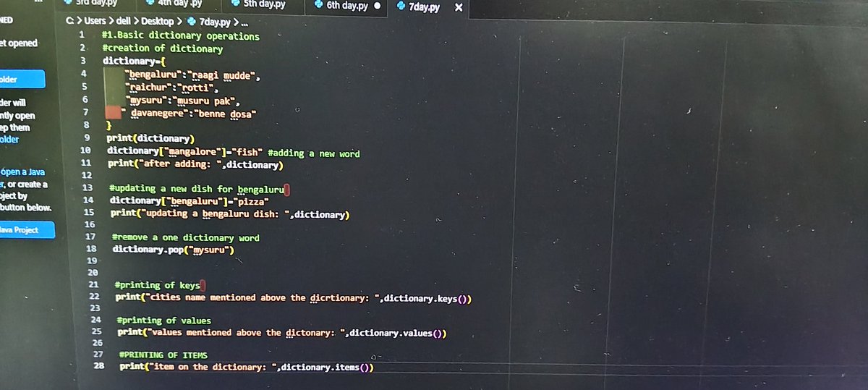Switch to the 6th day.py tab
Screen dimensions: 868x390
(x=347, y=6)
